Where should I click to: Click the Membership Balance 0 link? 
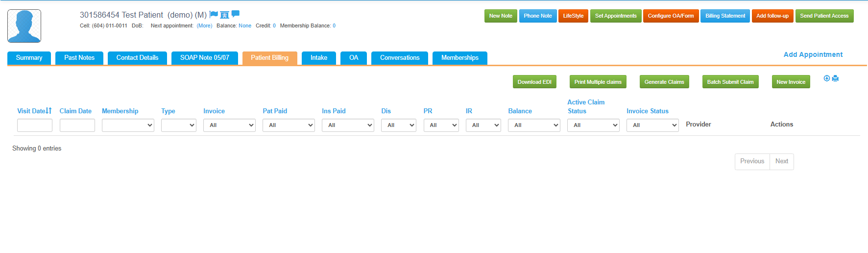334,26
